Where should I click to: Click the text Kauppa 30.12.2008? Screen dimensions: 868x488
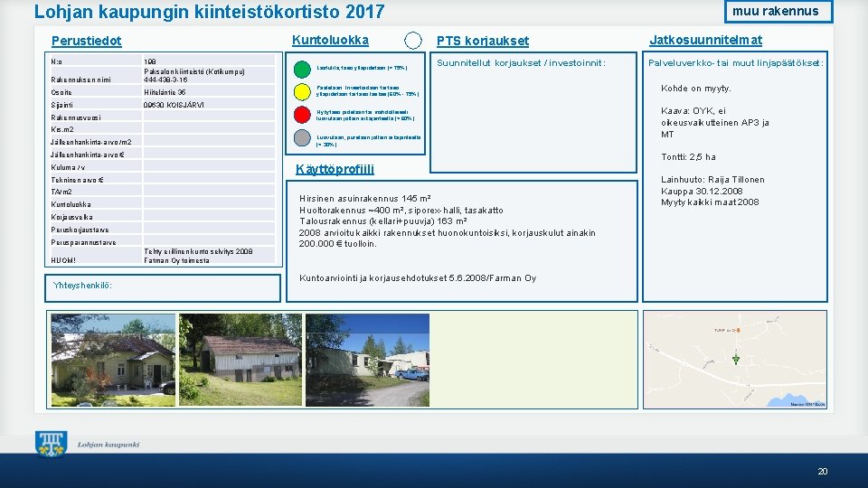702,191
